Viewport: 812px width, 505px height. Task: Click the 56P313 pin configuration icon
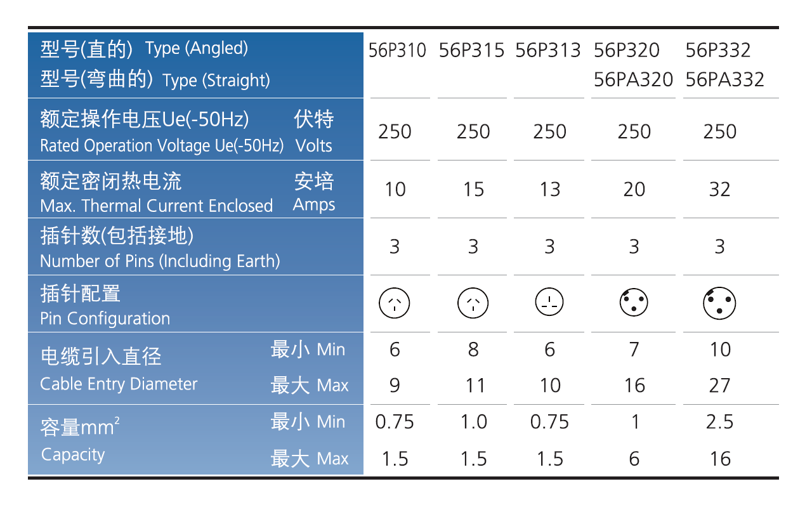[549, 304]
